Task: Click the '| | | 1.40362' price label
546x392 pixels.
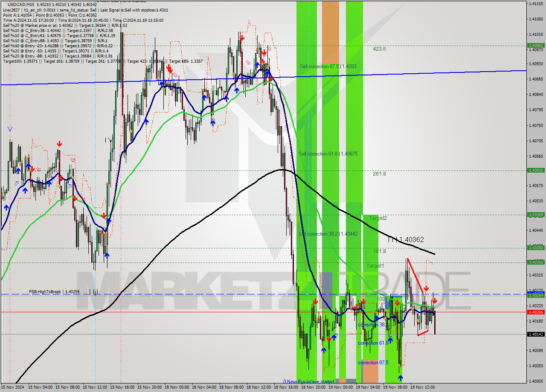Action: coord(406,240)
